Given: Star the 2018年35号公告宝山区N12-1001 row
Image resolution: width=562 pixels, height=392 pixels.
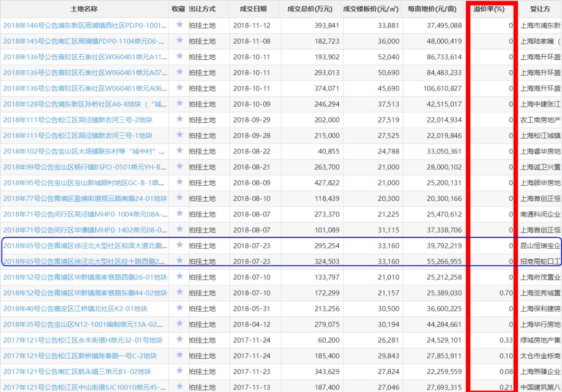Looking at the screenshot, I should (x=180, y=323).
